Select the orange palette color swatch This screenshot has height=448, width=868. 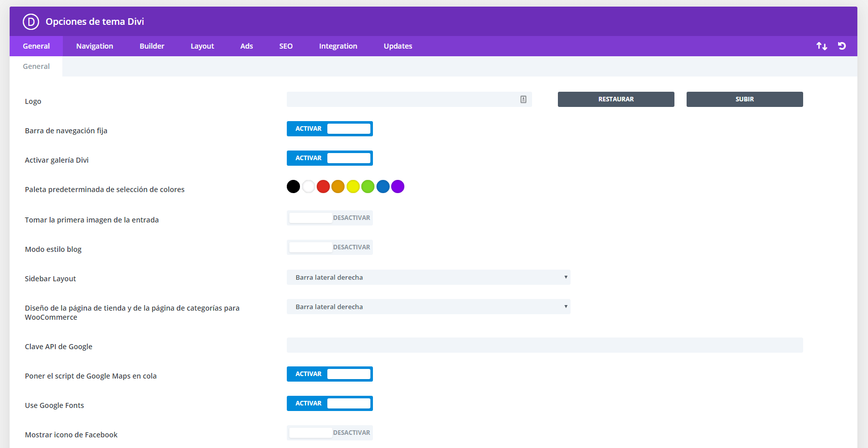click(x=338, y=186)
